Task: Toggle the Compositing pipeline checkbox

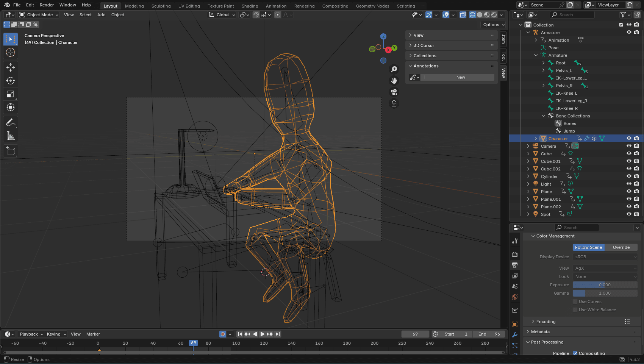Action: coord(575,353)
